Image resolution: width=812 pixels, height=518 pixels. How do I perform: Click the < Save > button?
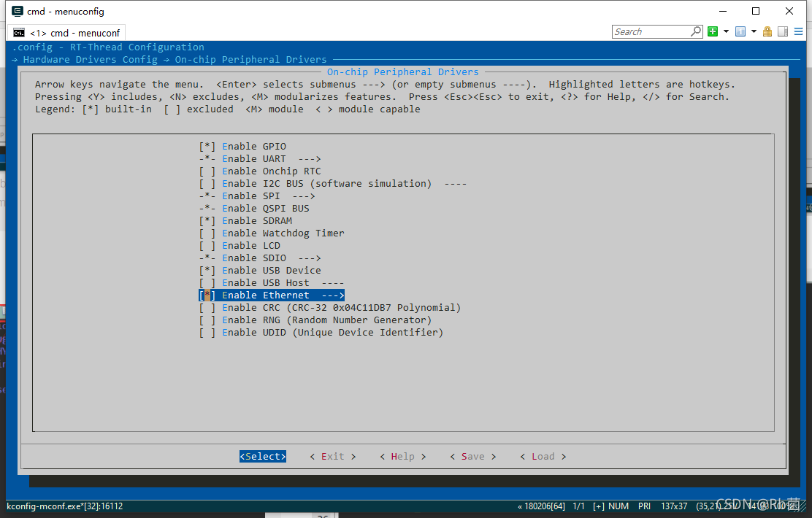click(x=472, y=457)
